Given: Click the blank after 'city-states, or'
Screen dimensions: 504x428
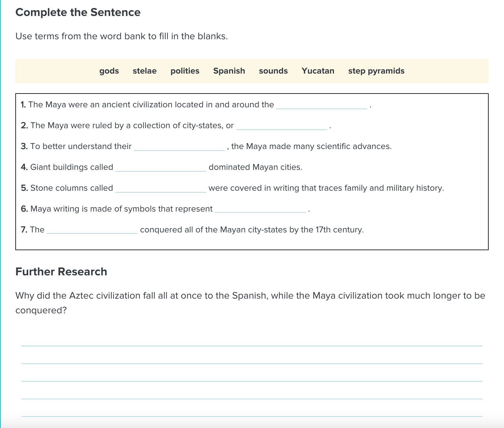Looking at the screenshot, I should [281, 126].
